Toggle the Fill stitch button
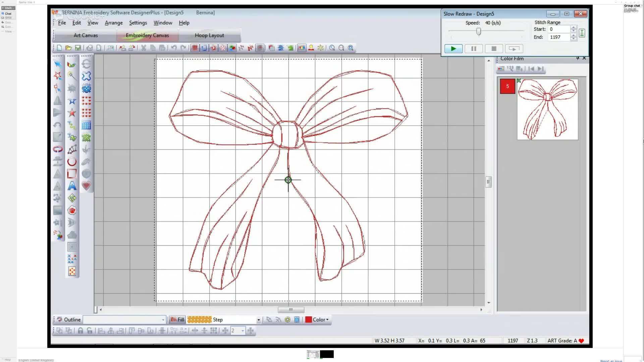 pos(177,320)
